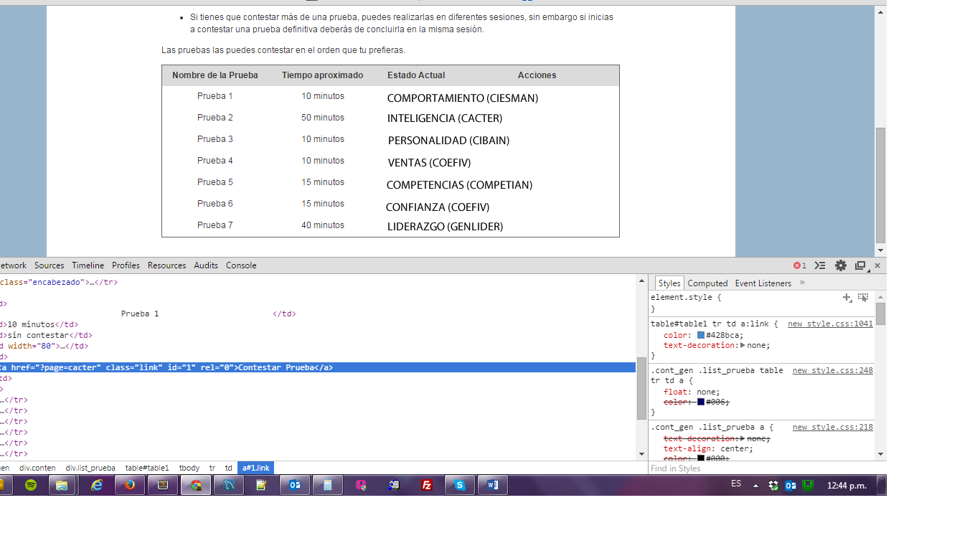Screen dimensions: 980x551
Task: Click the Find in Styles field
Action: coord(760,468)
